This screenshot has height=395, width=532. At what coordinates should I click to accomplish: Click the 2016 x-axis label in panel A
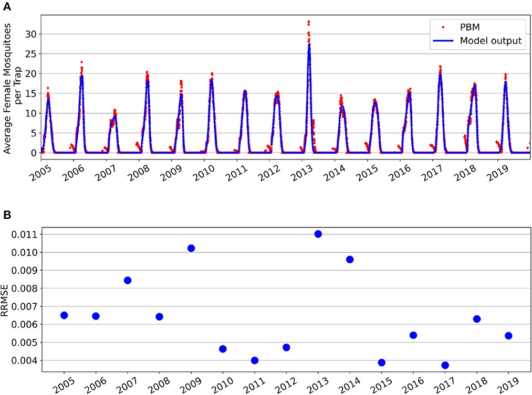(x=400, y=173)
